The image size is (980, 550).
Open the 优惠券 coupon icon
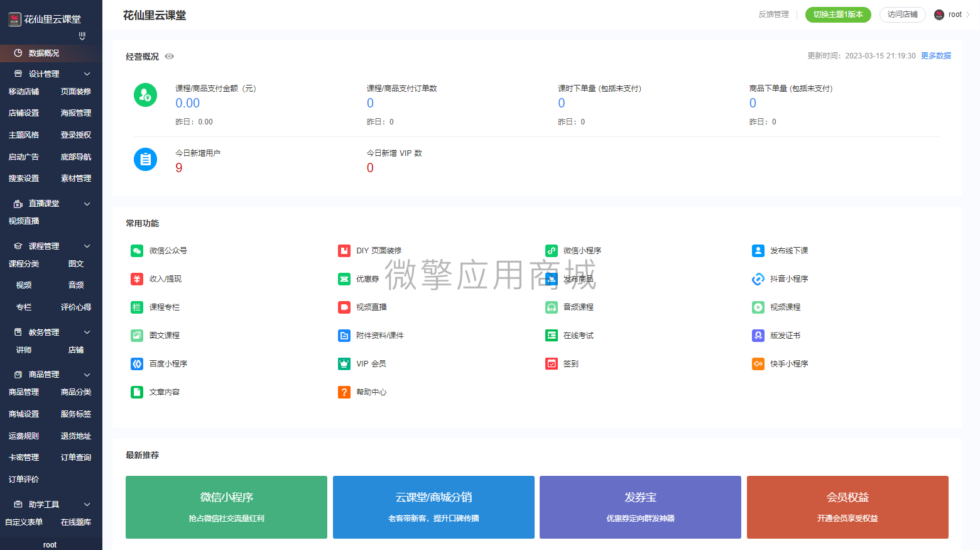pyautogui.click(x=344, y=279)
